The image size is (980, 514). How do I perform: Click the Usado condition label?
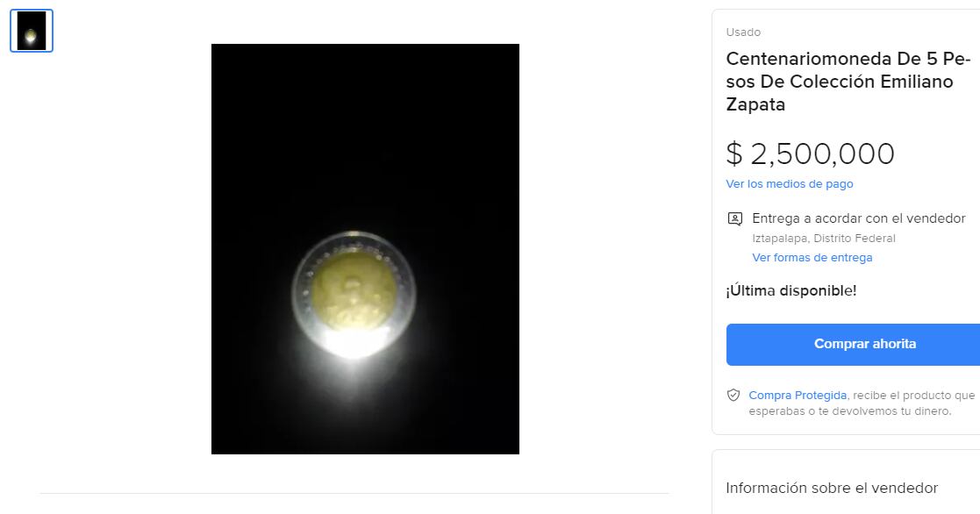click(742, 32)
